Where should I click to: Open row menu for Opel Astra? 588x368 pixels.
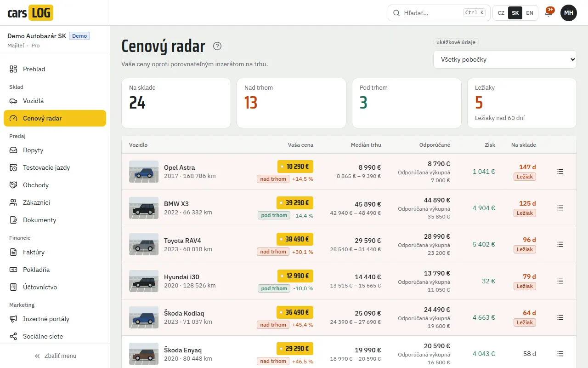[x=560, y=172]
